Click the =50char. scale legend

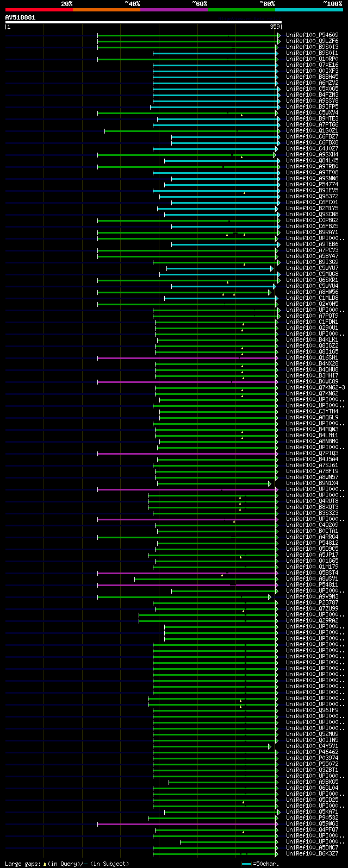tap(260, 863)
